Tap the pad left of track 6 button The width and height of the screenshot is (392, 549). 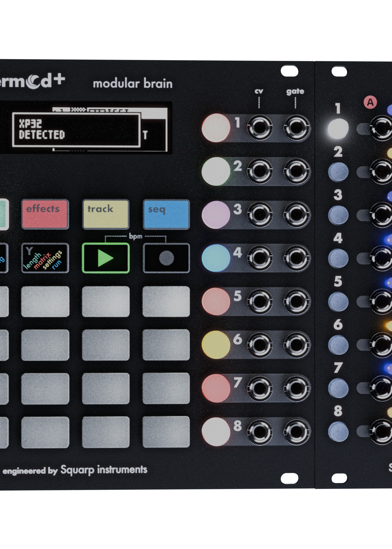click(x=166, y=345)
